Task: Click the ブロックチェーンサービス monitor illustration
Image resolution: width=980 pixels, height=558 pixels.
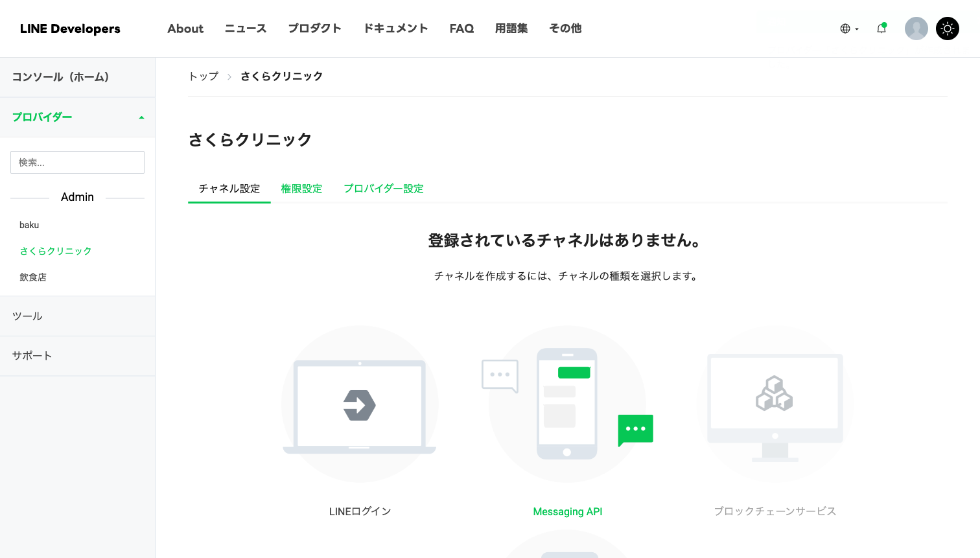Action: click(775, 404)
